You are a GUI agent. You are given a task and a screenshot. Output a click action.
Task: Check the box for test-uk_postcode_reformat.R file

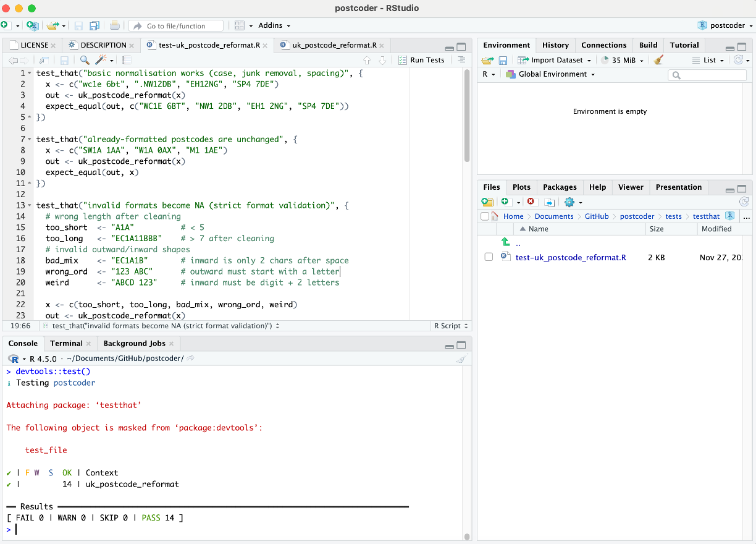tap(489, 257)
